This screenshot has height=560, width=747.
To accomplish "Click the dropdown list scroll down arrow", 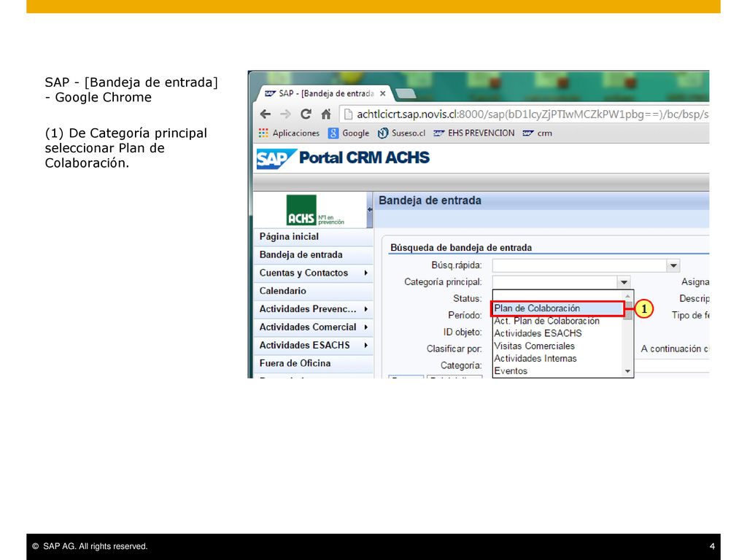I will 628,371.
